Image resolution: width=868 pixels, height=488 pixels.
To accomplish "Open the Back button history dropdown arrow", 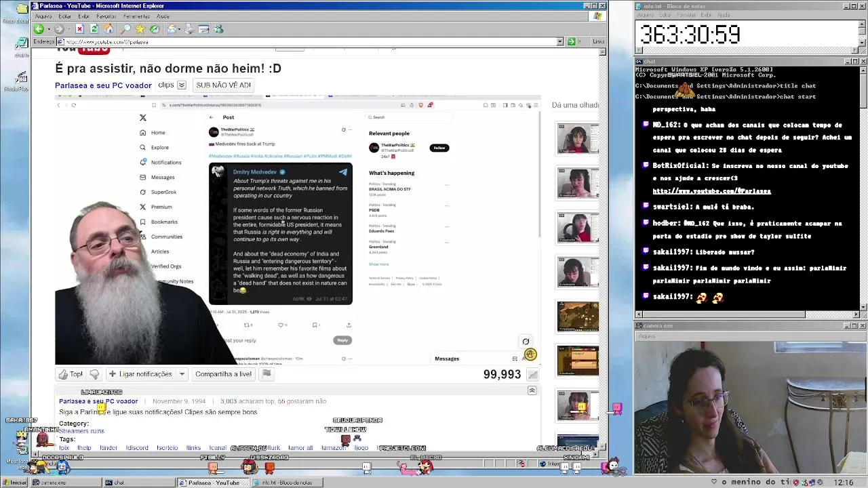I will (48, 29).
